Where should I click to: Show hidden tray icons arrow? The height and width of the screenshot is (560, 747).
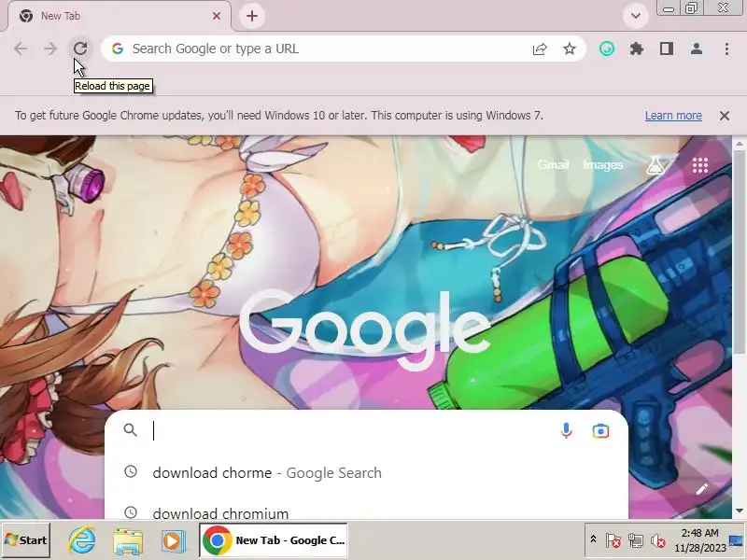click(593, 539)
